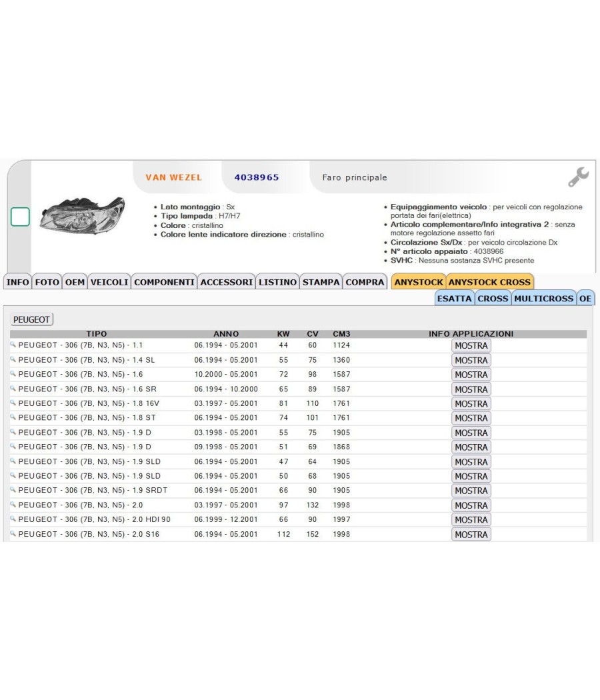Click magnifier icon beside 306 2.0 S16
The width and height of the screenshot is (600, 700).
click(13, 533)
